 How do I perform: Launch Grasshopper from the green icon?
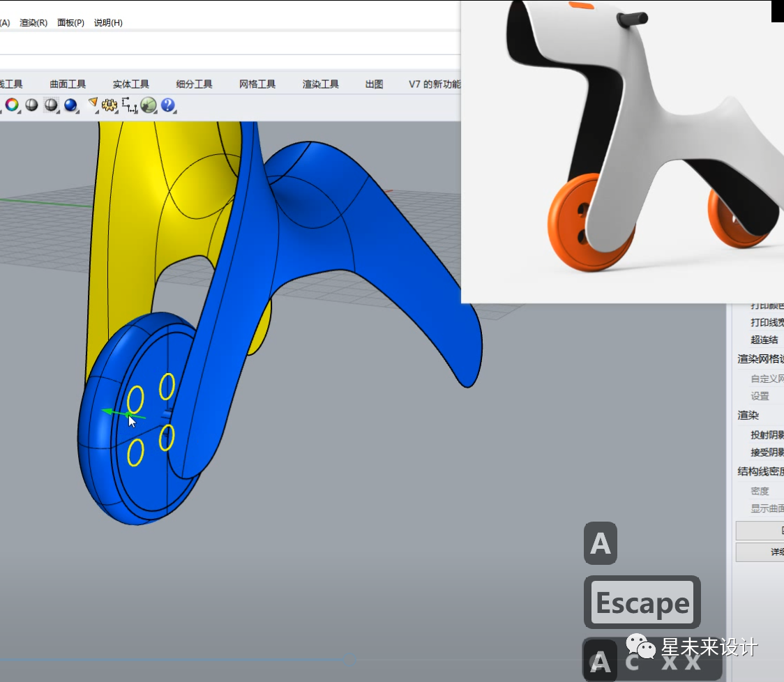coord(149,105)
